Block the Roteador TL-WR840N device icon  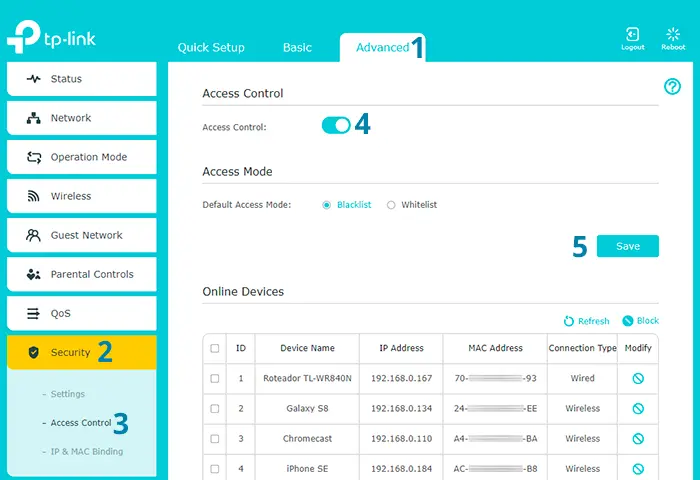(x=638, y=379)
